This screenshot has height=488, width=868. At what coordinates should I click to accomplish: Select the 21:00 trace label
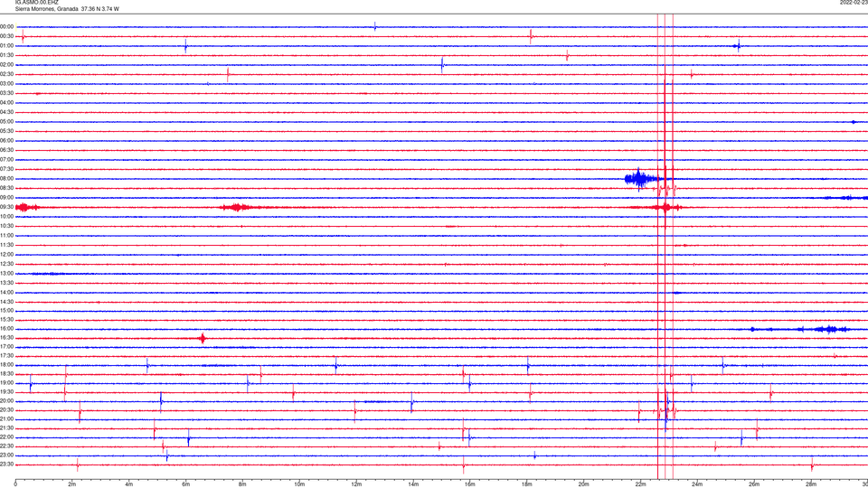point(6,419)
